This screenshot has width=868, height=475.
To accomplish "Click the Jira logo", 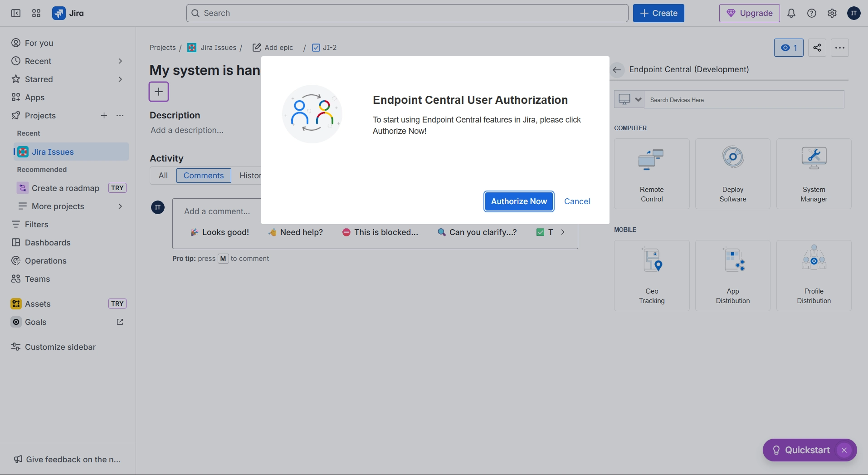I will click(x=68, y=13).
